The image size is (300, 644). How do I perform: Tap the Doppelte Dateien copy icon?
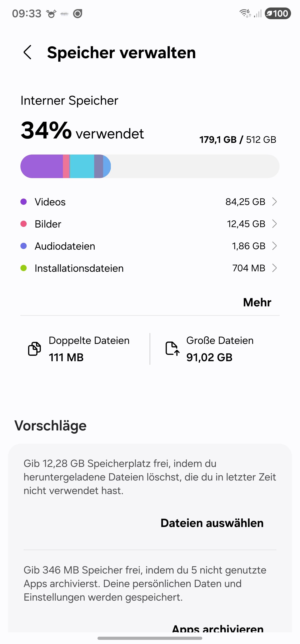[34, 348]
